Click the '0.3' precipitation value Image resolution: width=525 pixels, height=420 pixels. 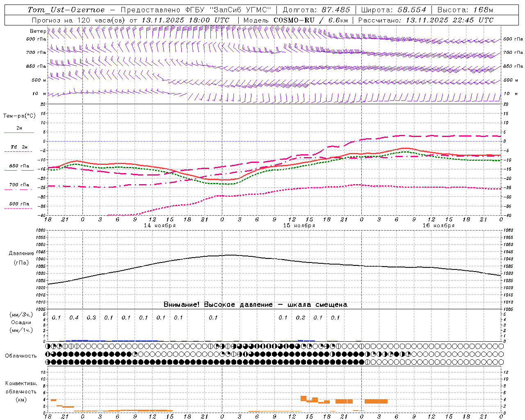pyautogui.click(x=91, y=317)
